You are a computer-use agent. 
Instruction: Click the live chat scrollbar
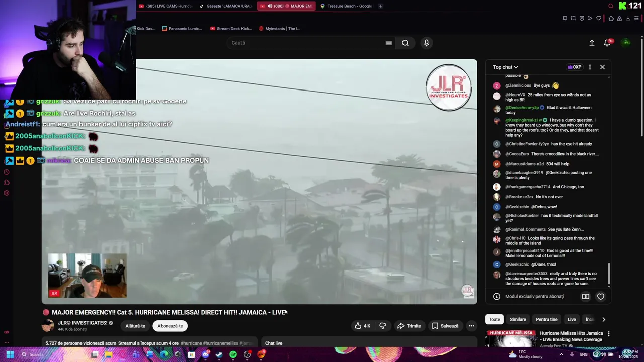[x=609, y=274]
